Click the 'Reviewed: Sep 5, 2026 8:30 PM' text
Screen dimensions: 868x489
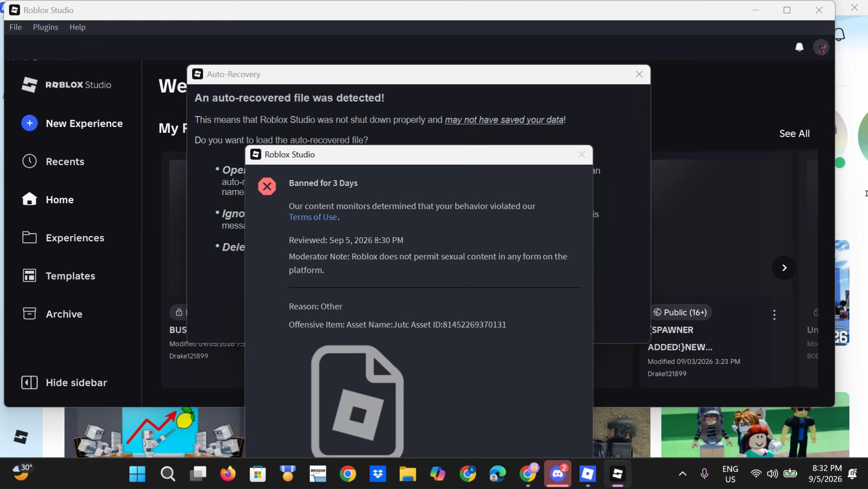[x=346, y=240]
